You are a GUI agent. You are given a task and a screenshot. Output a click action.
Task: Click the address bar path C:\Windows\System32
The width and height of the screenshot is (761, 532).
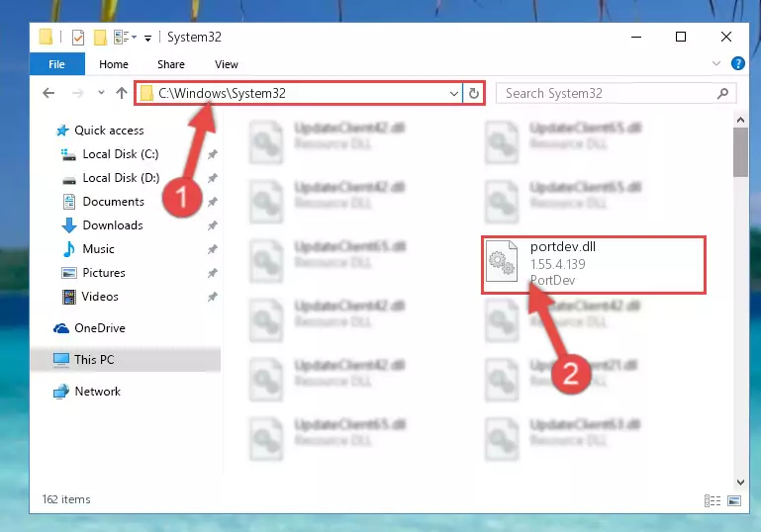[222, 93]
